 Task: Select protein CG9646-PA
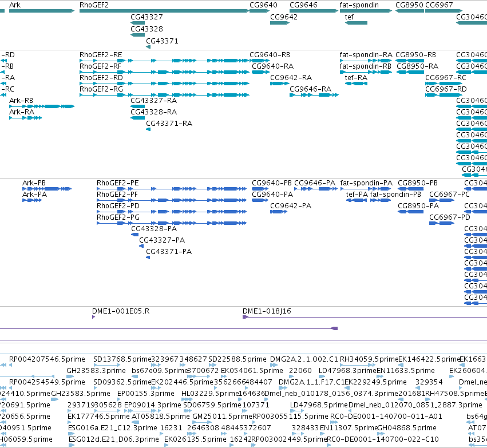(x=316, y=189)
